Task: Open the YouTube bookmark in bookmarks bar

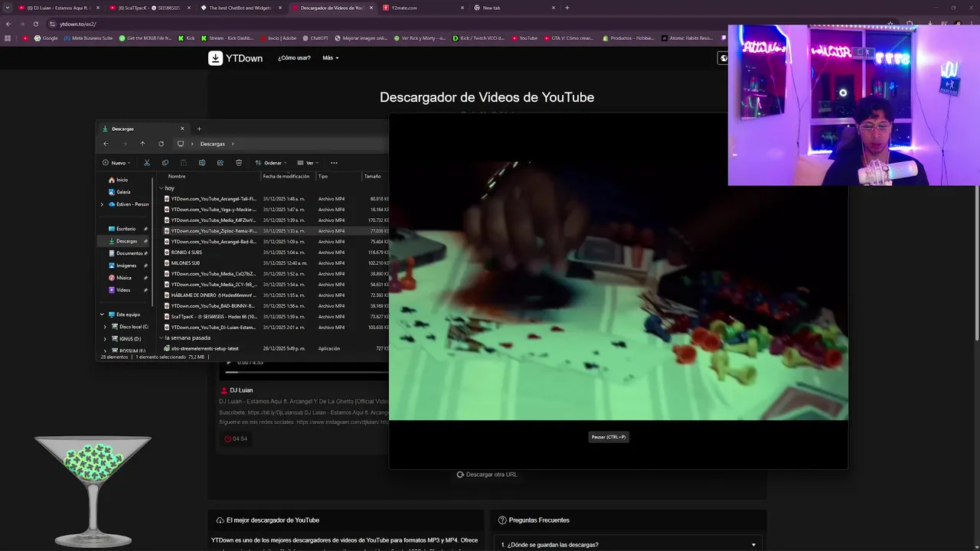Action: [524, 37]
